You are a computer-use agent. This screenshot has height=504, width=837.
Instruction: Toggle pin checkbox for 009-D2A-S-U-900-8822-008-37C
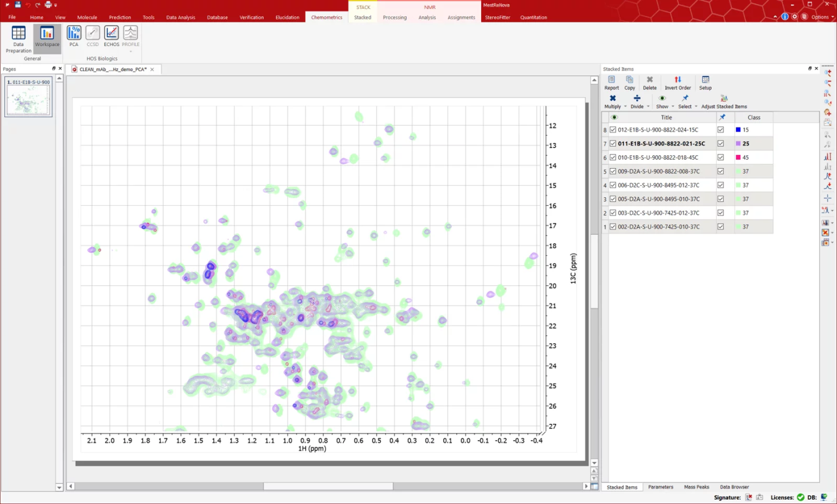tap(720, 171)
